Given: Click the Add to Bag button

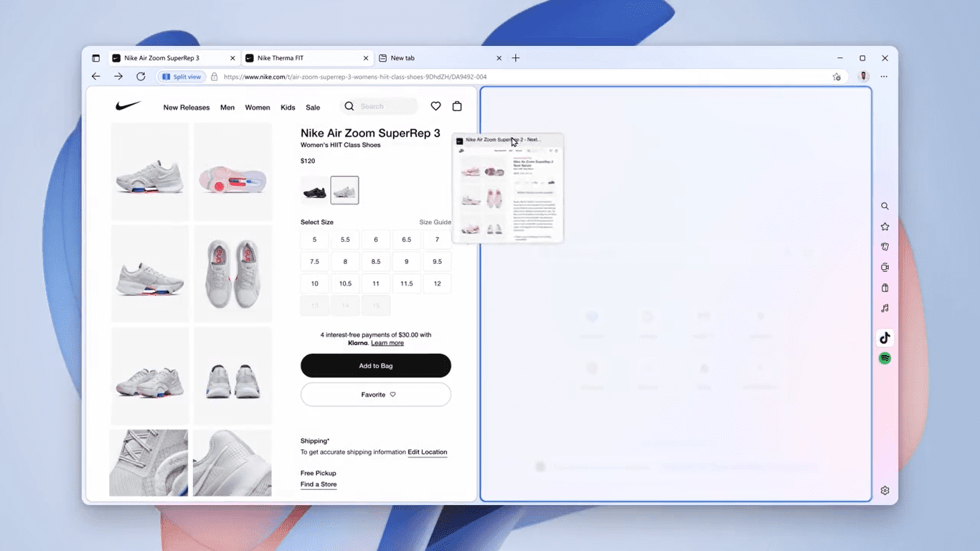Looking at the screenshot, I should pyautogui.click(x=376, y=366).
